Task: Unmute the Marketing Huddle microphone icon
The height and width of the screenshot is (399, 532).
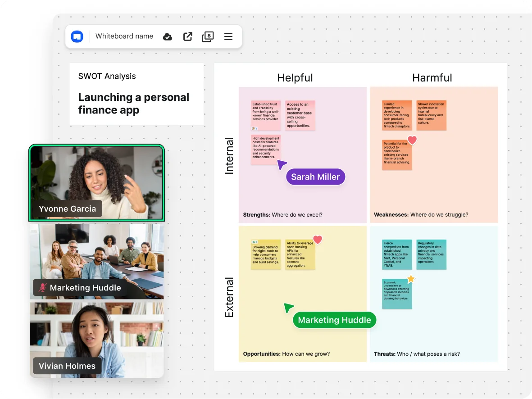Action: click(x=41, y=287)
